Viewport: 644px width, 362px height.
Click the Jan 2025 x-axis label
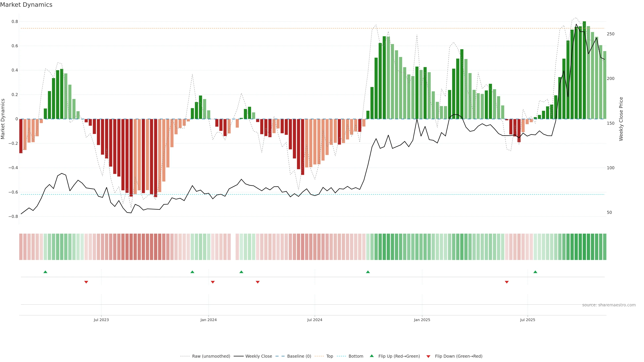tap(422, 320)
